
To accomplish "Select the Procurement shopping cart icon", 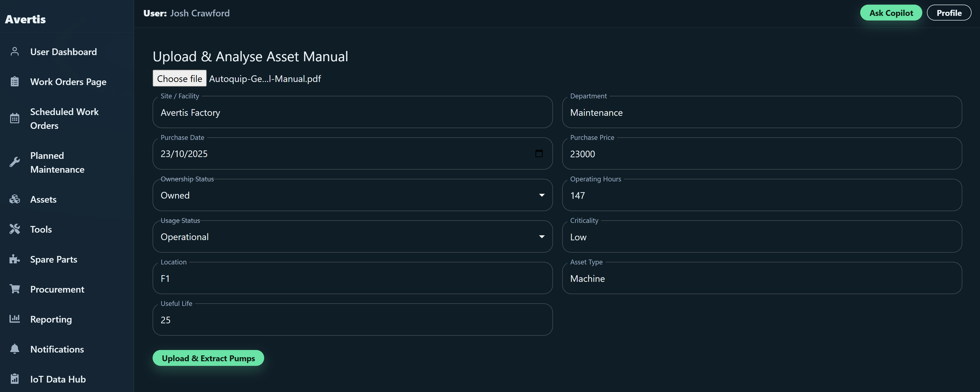I will pos(14,289).
